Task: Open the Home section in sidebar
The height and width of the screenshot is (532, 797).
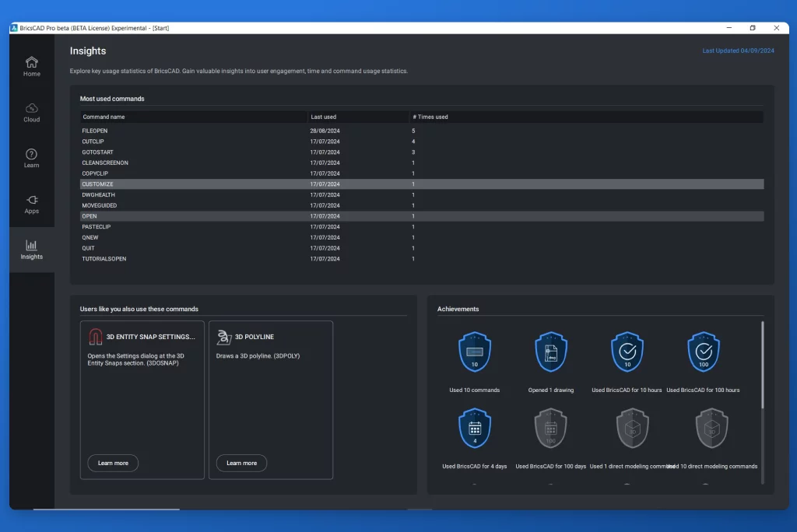Action: tap(31, 67)
